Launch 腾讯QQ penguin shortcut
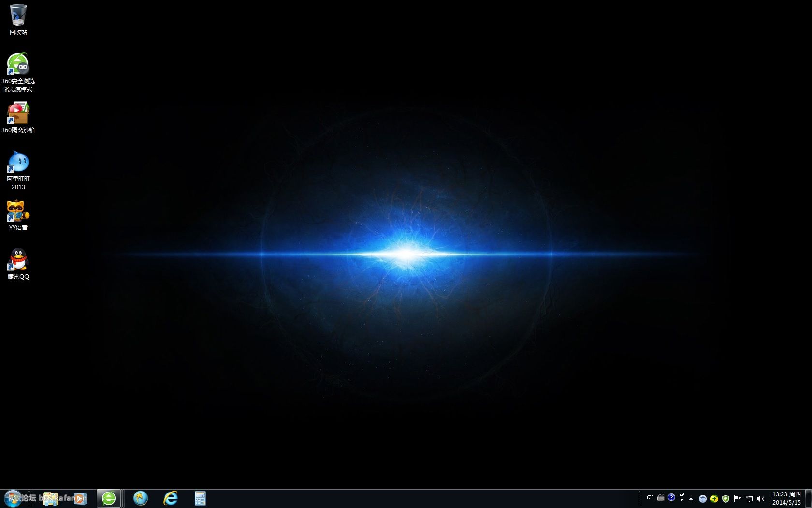Viewport: 812px width, 508px height. [18, 264]
